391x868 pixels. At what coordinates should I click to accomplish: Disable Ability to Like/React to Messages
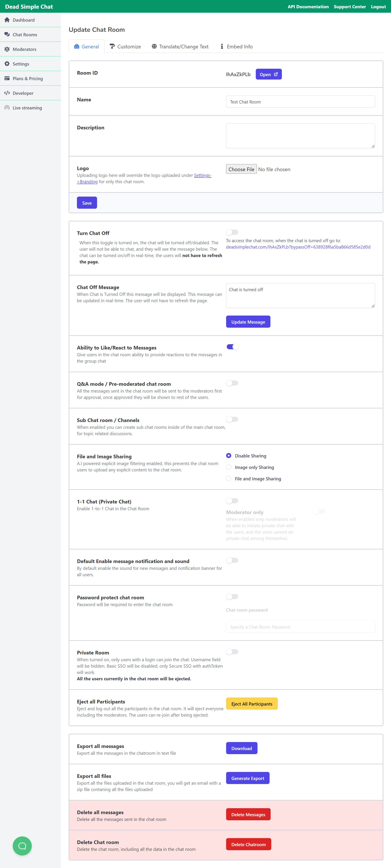tap(233, 346)
